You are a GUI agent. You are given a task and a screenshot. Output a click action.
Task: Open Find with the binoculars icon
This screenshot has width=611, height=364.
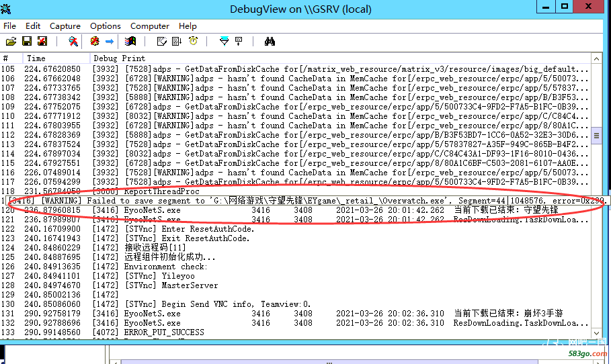[270, 42]
